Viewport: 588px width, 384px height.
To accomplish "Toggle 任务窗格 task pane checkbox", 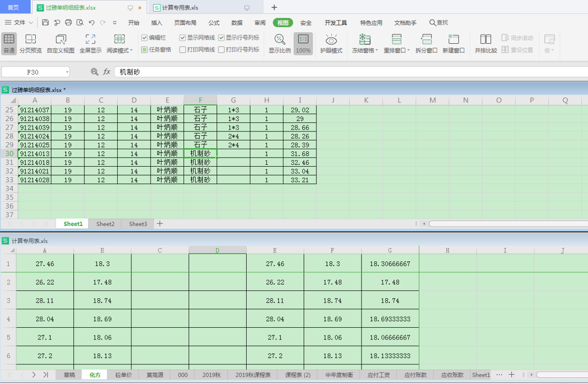I will tap(144, 49).
